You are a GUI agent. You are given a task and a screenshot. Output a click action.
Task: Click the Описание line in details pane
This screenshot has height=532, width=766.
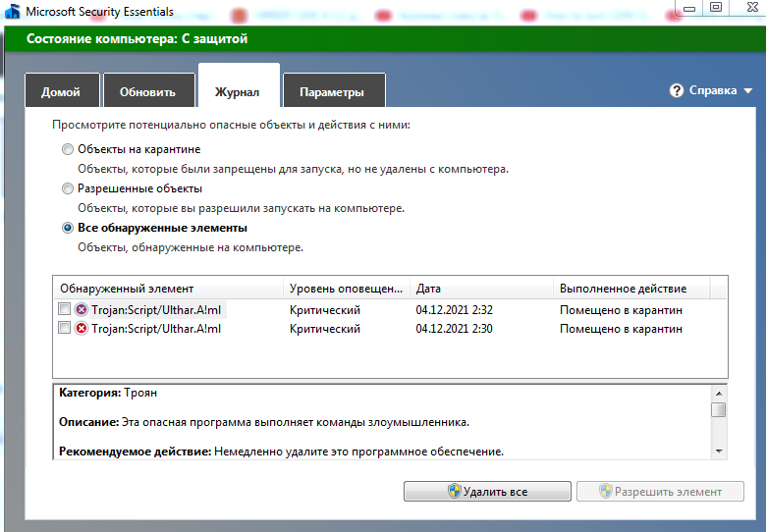pyautogui.click(x=264, y=422)
